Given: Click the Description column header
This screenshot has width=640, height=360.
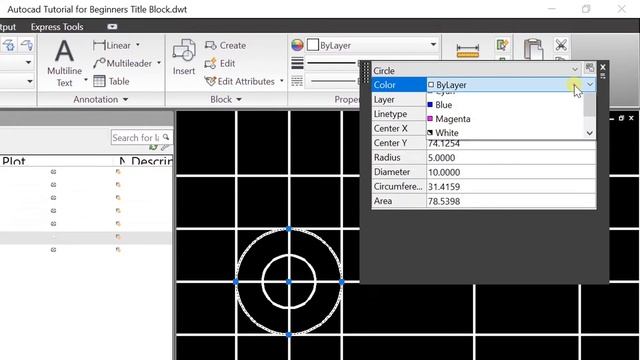Looking at the screenshot, I should pos(151,161).
